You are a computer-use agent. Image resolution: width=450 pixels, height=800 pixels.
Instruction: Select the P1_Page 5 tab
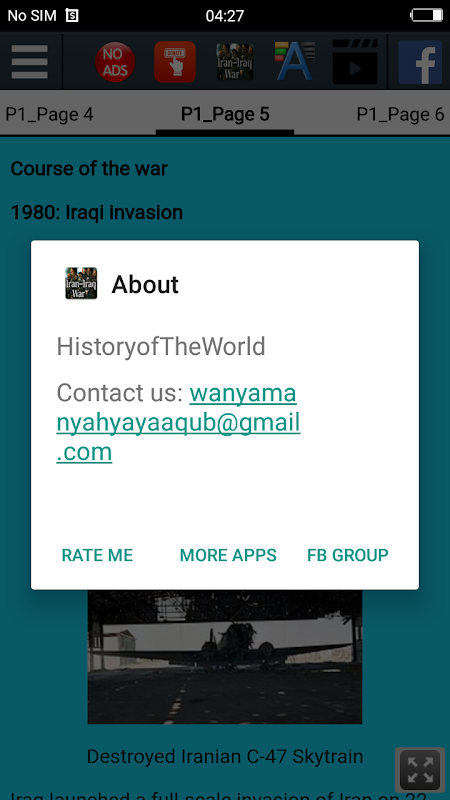tap(225, 114)
